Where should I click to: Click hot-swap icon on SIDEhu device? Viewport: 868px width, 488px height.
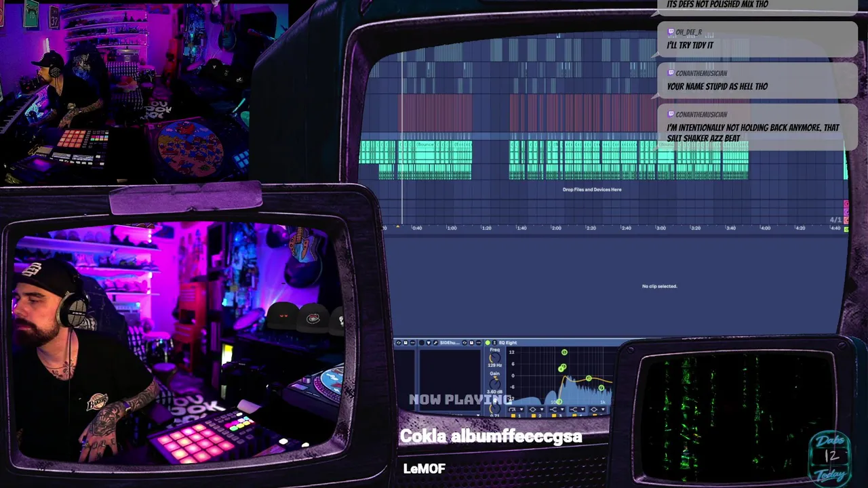[465, 343]
